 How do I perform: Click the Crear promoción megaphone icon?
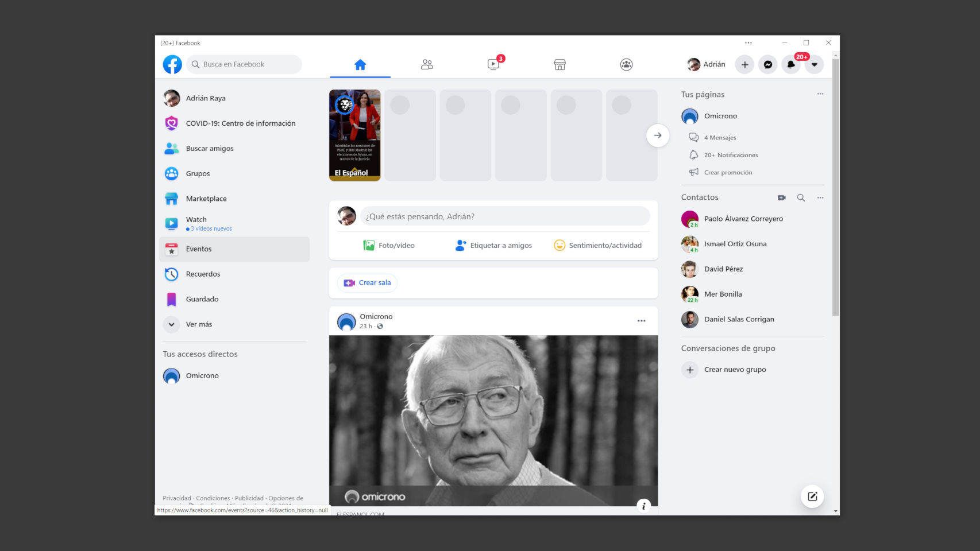click(694, 172)
